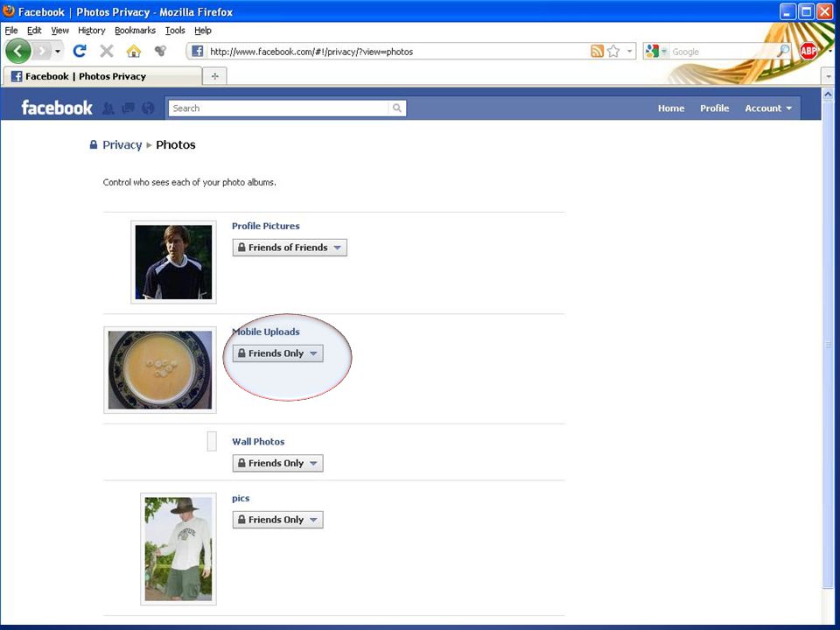Screen dimensions: 840x630
Task: Open the Help menu
Action: pyautogui.click(x=202, y=30)
